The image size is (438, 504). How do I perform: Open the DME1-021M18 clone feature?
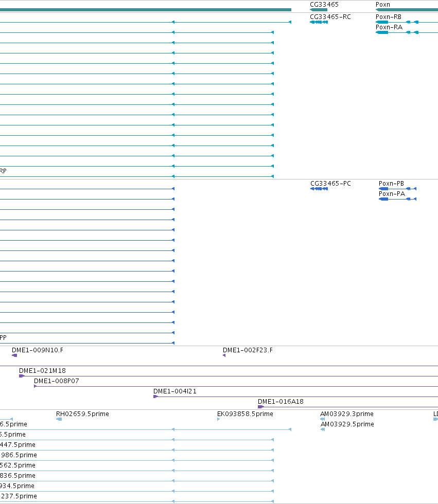(x=229, y=376)
